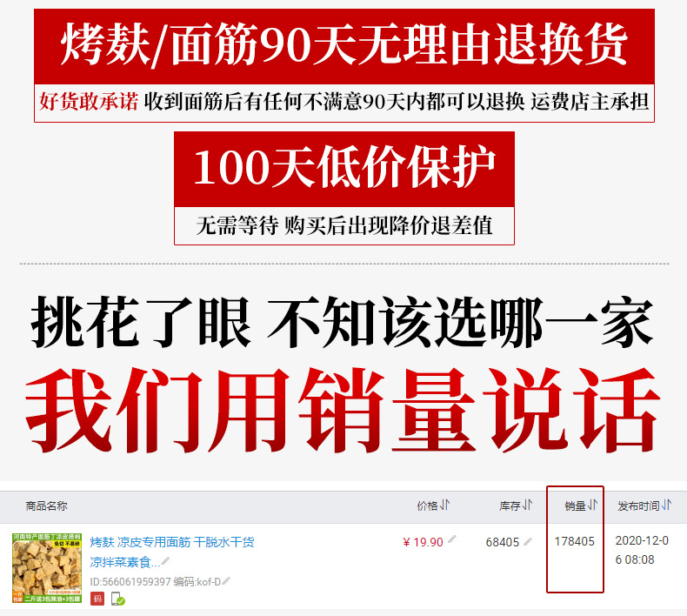The height and width of the screenshot is (616, 687).
Task: Sort products by 销量 column arrows
Action: [592, 506]
